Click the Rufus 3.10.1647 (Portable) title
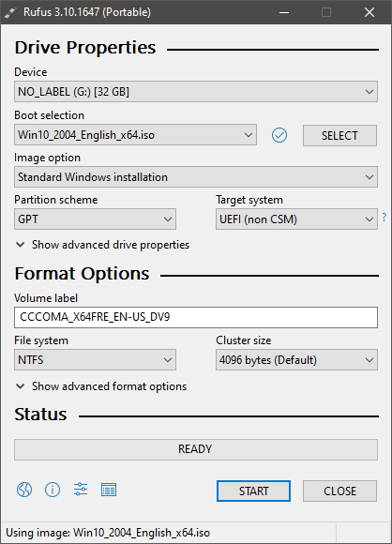 (87, 12)
